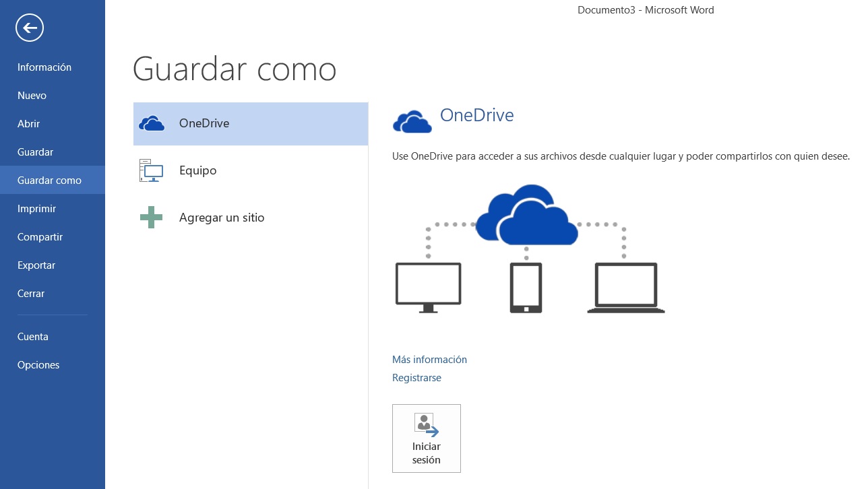This screenshot has height=489, width=868.
Task: Click the OneDrive description sentence
Action: click(621, 156)
